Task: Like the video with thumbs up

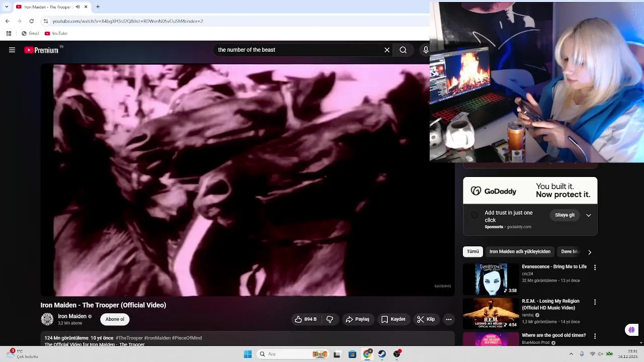Action: (306, 319)
